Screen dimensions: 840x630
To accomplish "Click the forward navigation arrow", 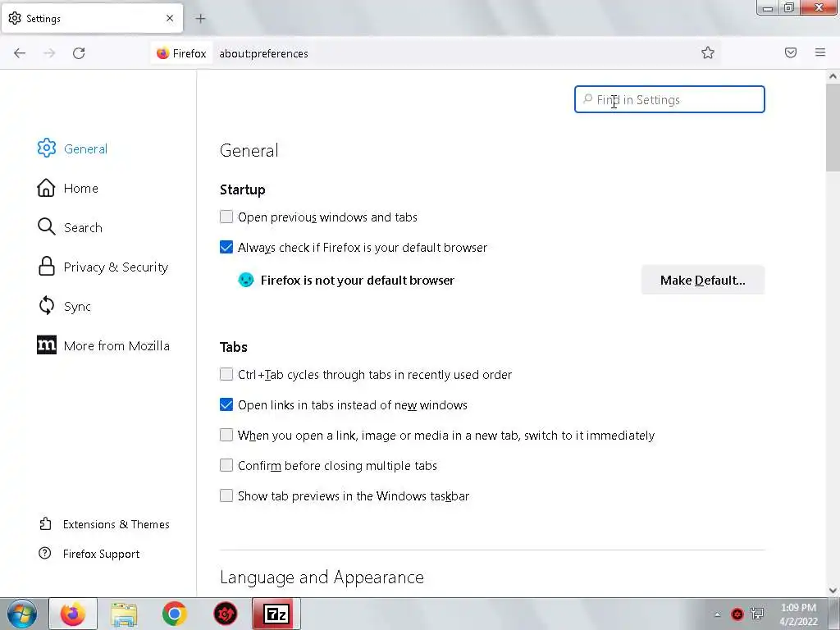I will tap(49, 53).
